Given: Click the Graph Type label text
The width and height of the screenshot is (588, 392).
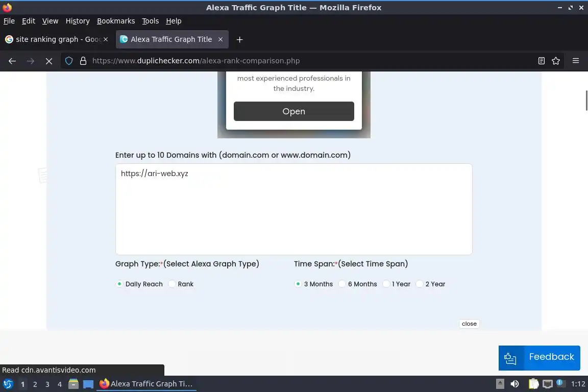Looking at the screenshot, I should click(187, 264).
